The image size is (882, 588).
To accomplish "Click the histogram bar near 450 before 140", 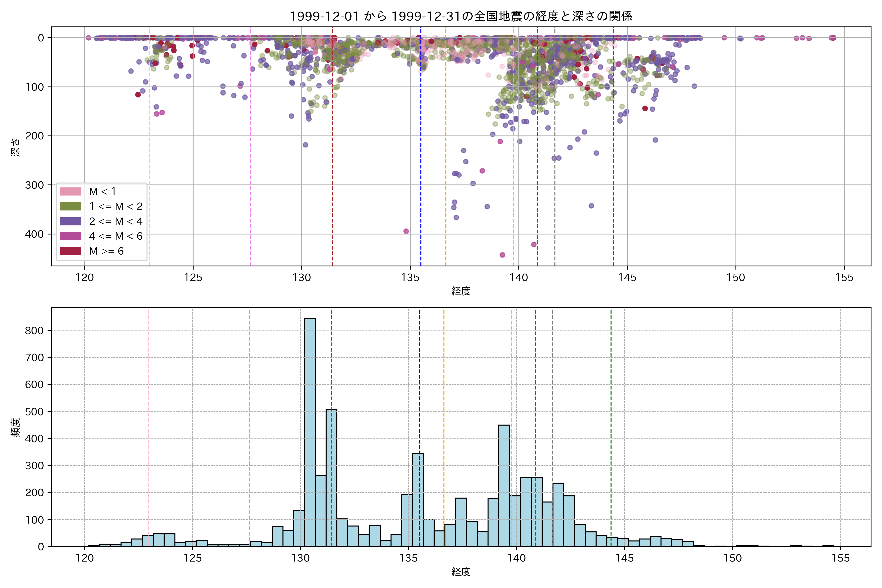I will [504, 486].
